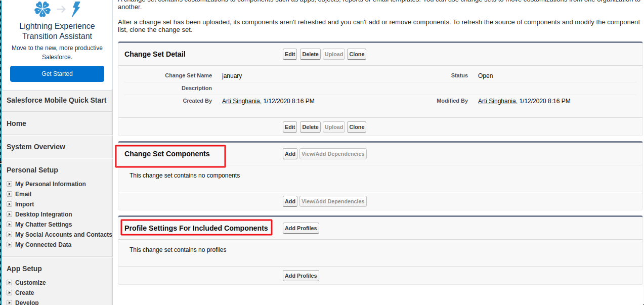Click the Lightning bolt icon in the transition banner
This screenshot has width=644, height=305.
(x=76, y=9)
